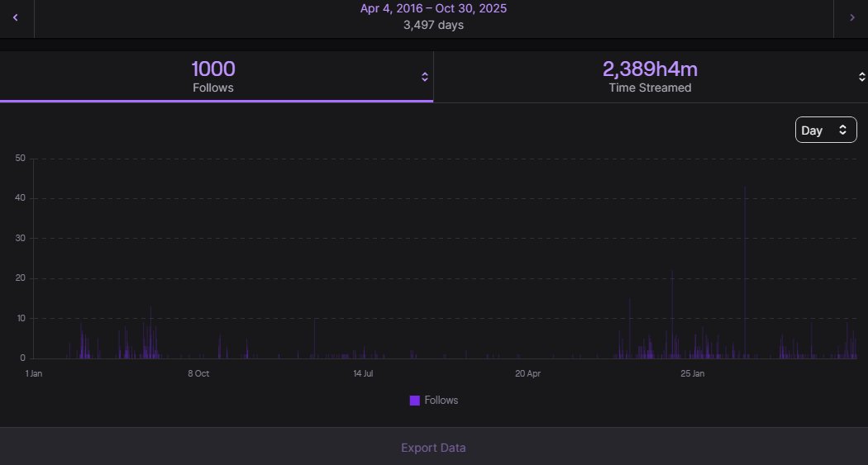This screenshot has width=868, height=465.
Task: Click the '50' y-axis label
Action: [x=21, y=158]
